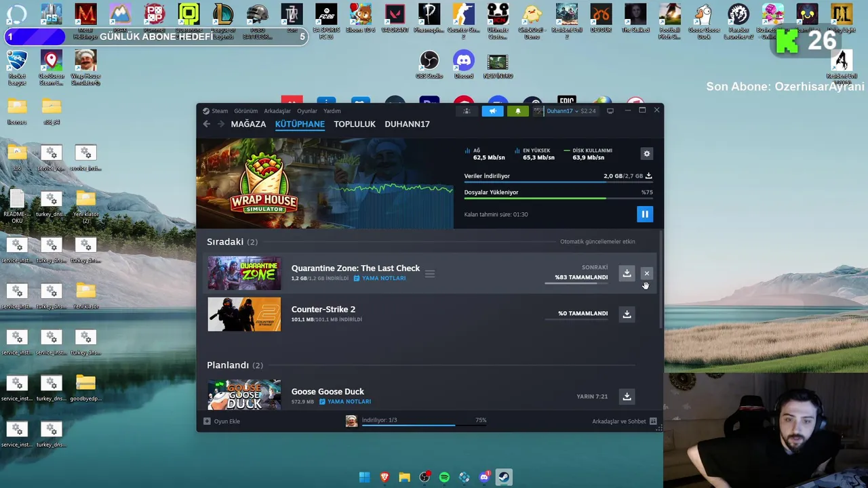Open Arkadaşlar ve Sohbet
This screenshot has width=868, height=488.
(625, 422)
